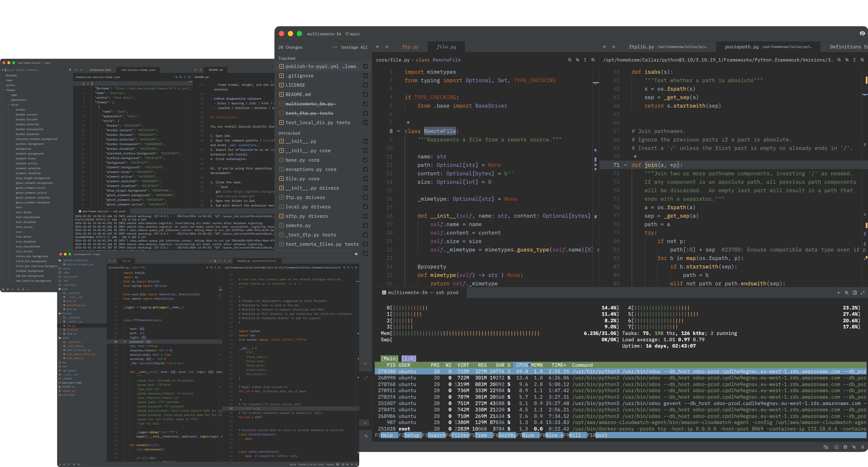Switch htop to I/O screen tab
868x467 pixels.
pyautogui.click(x=409, y=359)
